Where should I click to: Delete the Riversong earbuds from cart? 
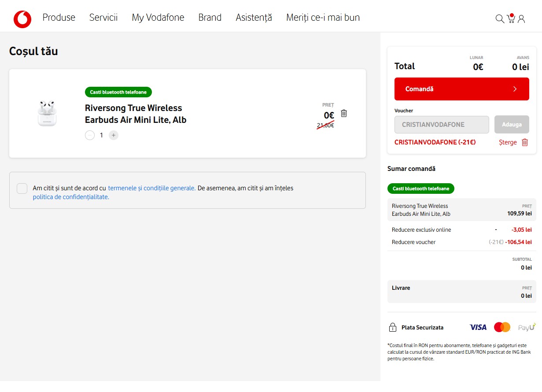tap(344, 113)
